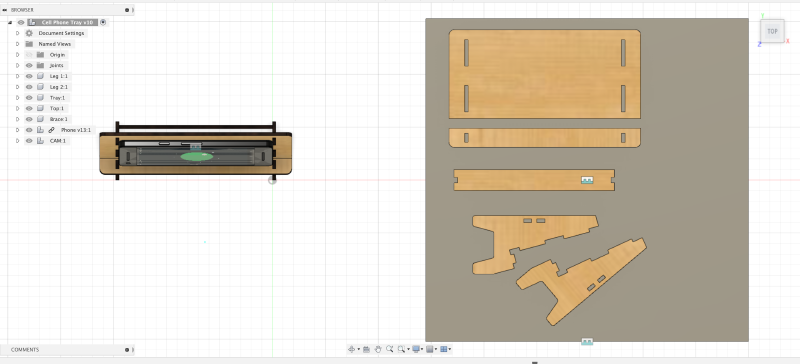Choose the Zoom Window tool
The width and height of the screenshot is (800, 364).
[x=402, y=349]
